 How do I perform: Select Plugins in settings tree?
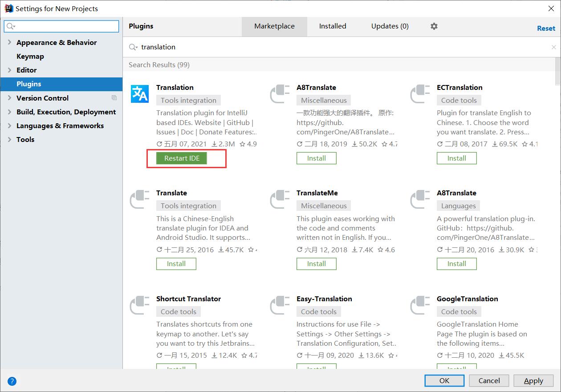[61, 84]
